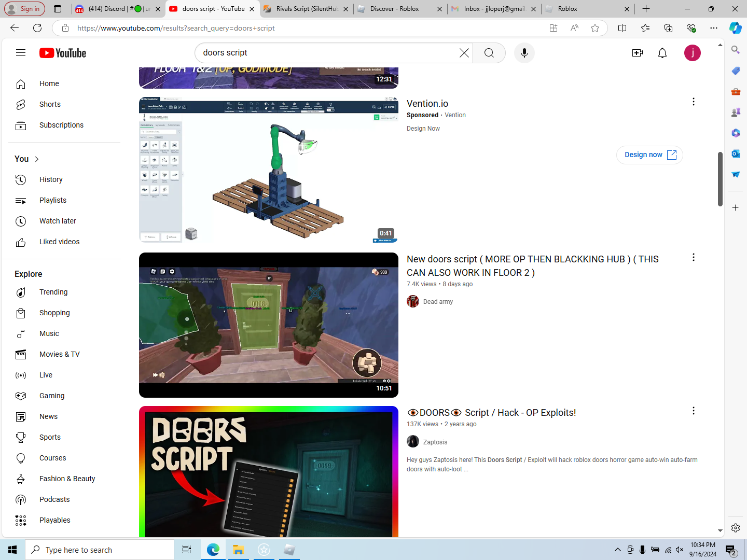Switch to the Rivals Script tab

(307, 9)
